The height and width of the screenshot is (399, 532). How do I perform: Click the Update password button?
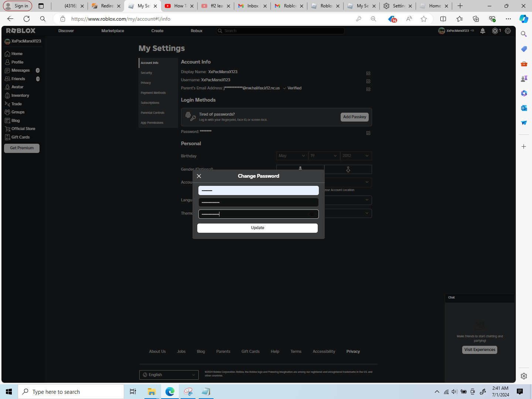[x=258, y=228]
